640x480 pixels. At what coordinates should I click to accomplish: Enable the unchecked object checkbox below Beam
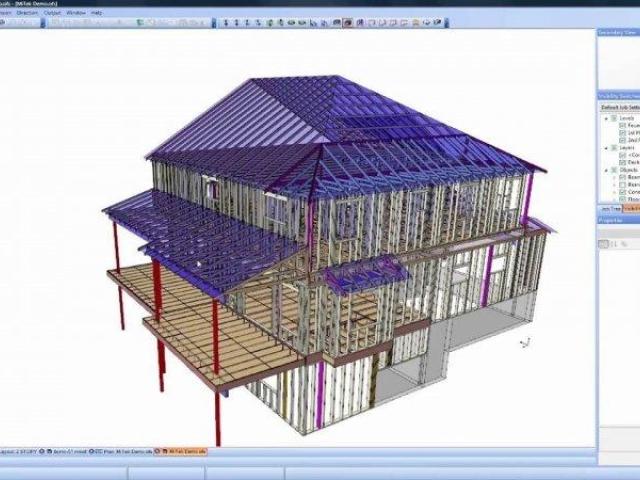tap(622, 184)
